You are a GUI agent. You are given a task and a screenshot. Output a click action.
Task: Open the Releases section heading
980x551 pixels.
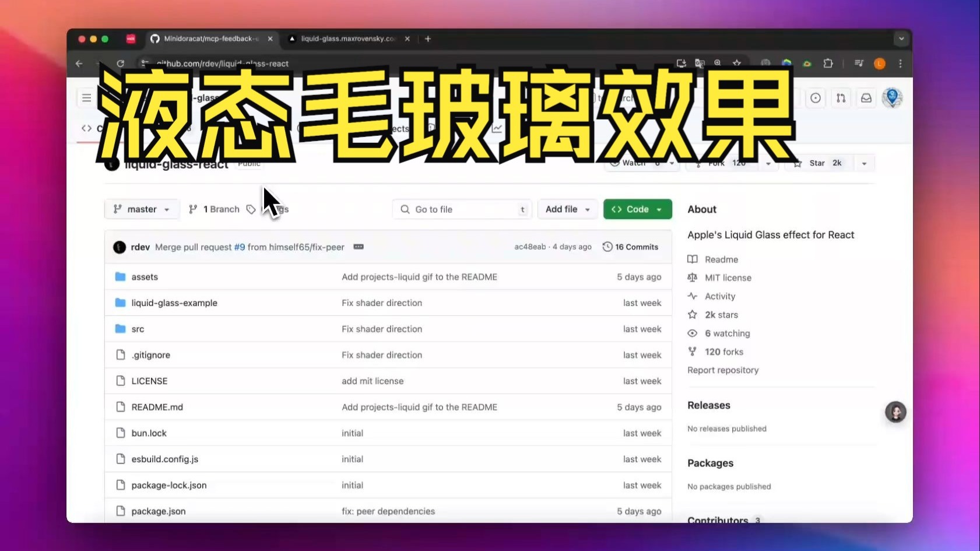coord(709,405)
